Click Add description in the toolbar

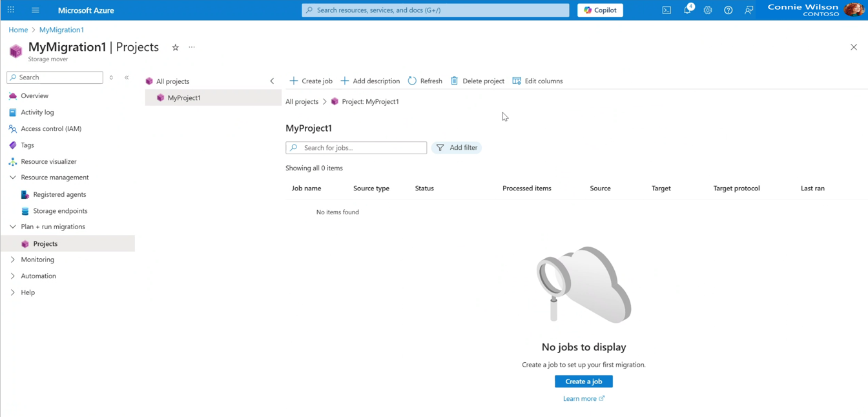tap(370, 81)
